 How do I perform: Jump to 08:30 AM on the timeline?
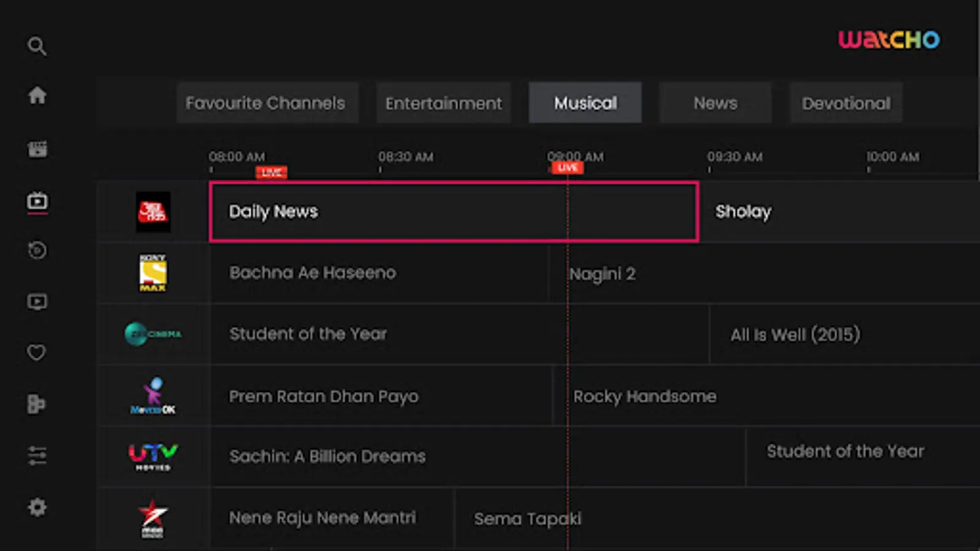[405, 157]
